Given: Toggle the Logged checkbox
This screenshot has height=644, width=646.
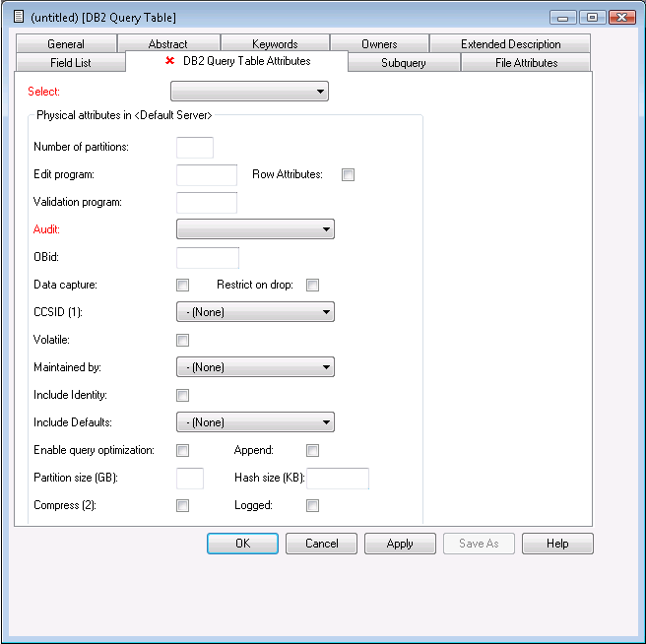Looking at the screenshot, I should 312,506.
